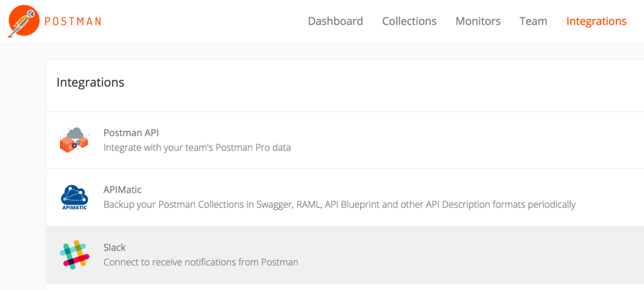
Task: Click the Postman API containers icon
Action: tap(74, 140)
